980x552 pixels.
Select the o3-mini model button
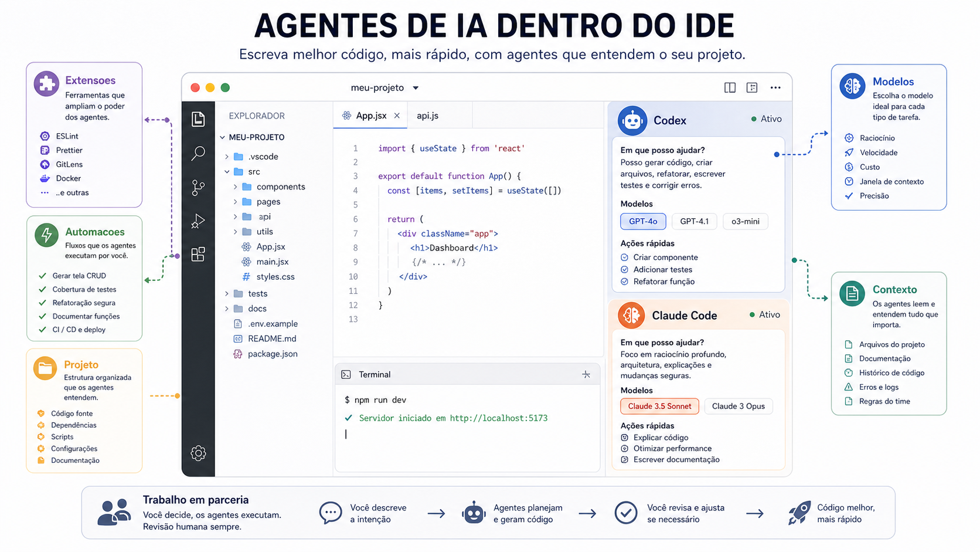pyautogui.click(x=746, y=221)
